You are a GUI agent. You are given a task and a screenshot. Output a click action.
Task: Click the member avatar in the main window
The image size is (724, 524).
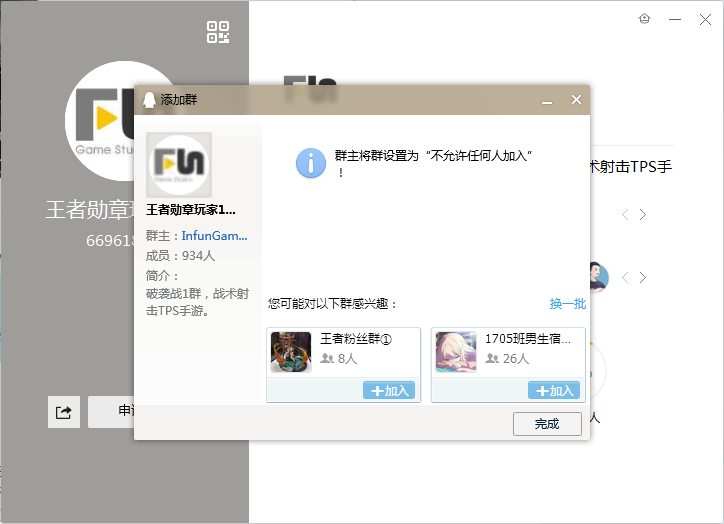599,277
